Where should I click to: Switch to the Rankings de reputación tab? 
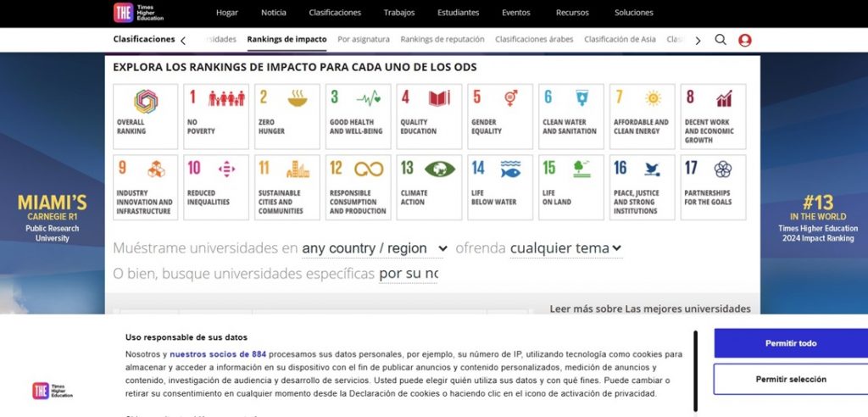(442, 40)
